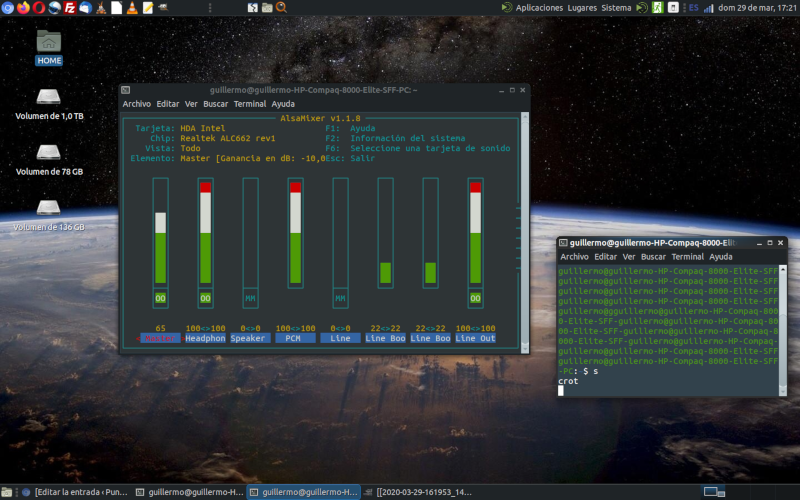Open VLC media player launcher

pyautogui.click(x=133, y=8)
